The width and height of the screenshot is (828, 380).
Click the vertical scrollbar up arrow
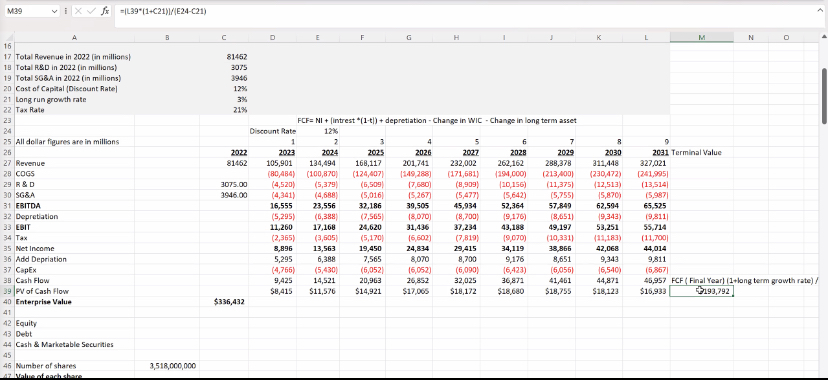pos(824,36)
